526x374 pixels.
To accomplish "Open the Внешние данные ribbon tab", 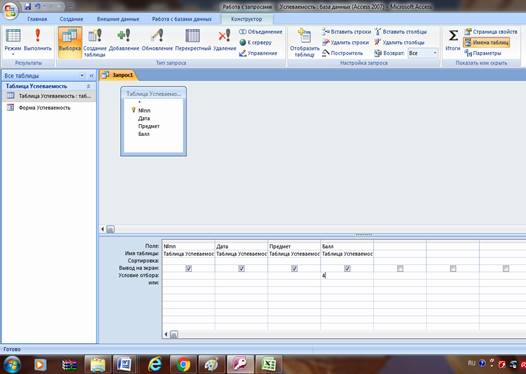I will pyautogui.click(x=118, y=19).
